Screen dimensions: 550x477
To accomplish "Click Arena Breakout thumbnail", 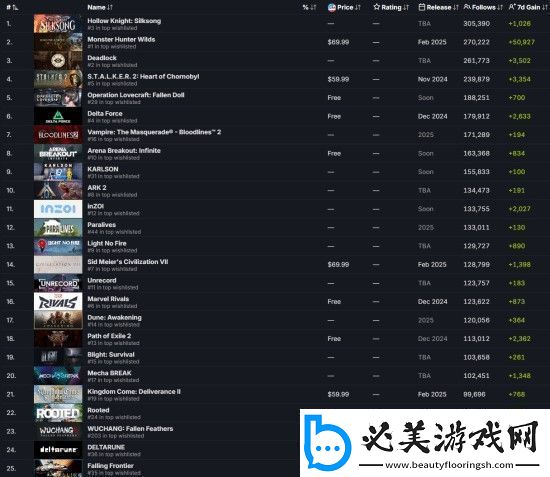I will click(x=58, y=153).
